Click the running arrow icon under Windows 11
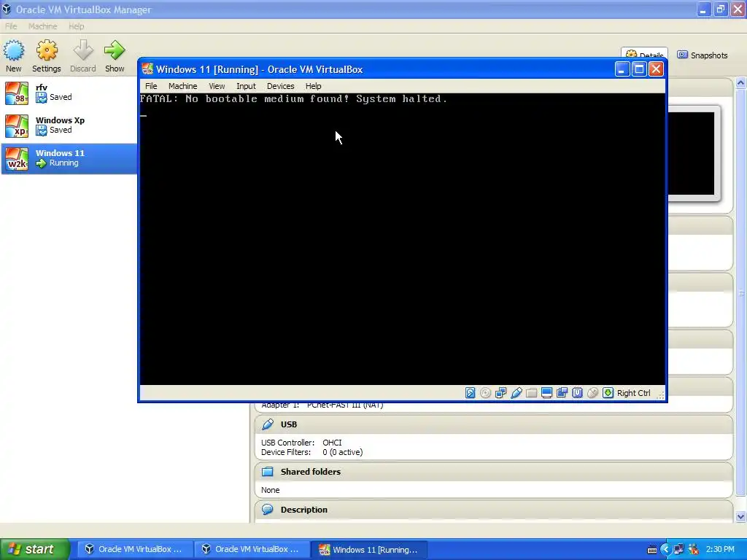 tap(42, 163)
